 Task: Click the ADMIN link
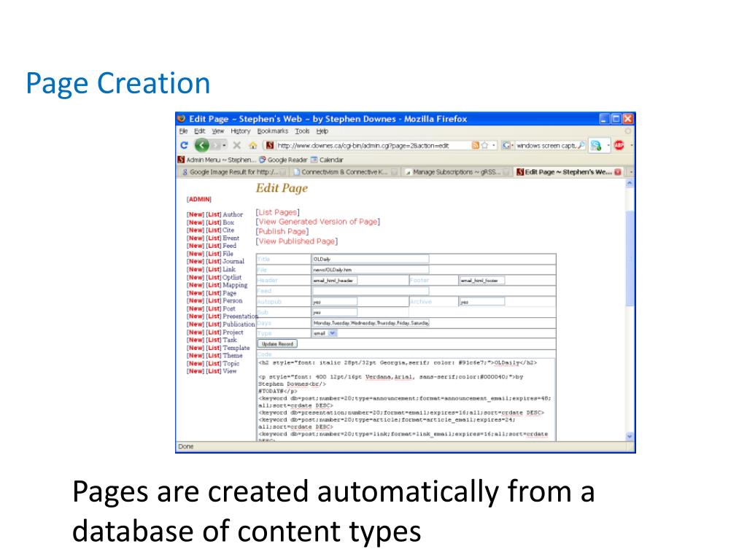click(x=198, y=199)
